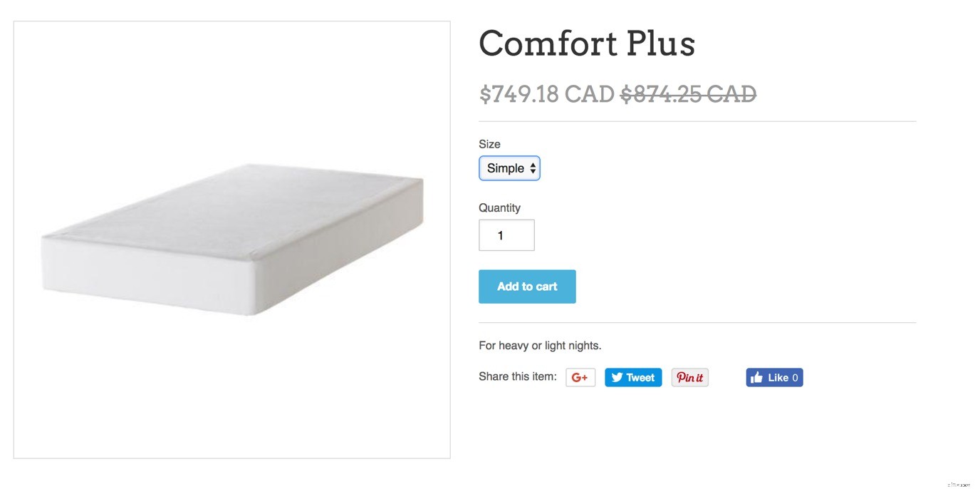980x489 pixels.
Task: Click the mattress product image
Action: tap(231, 239)
